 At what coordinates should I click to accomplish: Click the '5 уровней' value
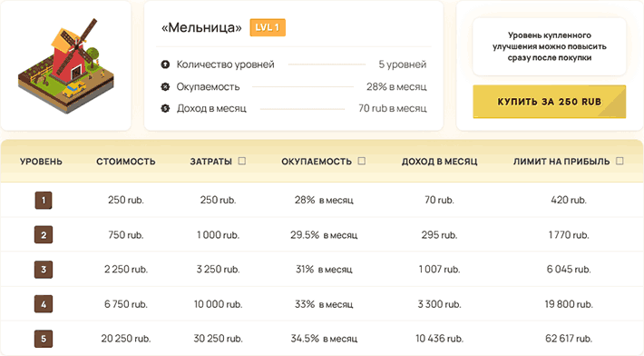pyautogui.click(x=403, y=64)
